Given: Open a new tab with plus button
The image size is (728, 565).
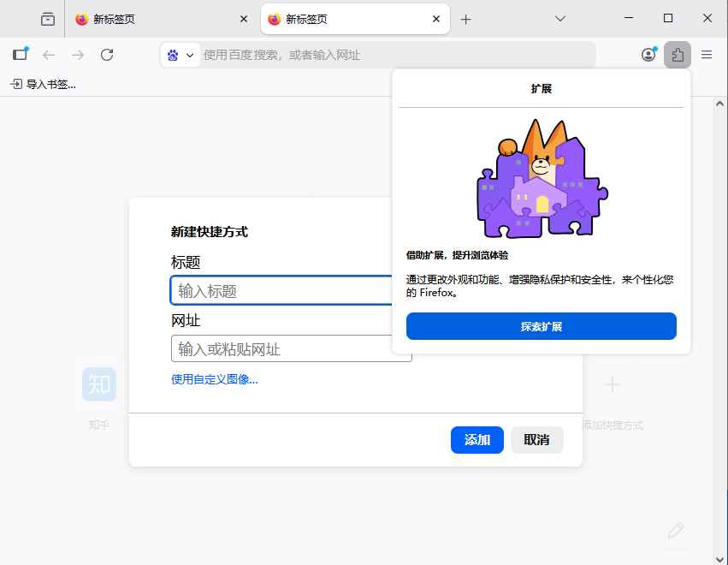Looking at the screenshot, I should (x=465, y=20).
